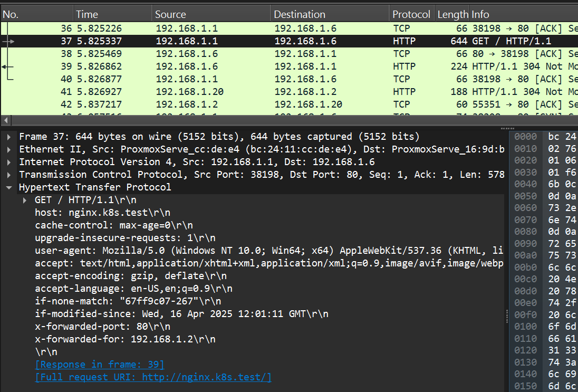The width and height of the screenshot is (578, 392).
Task: Click the packet list horizontal scrollbar
Action: point(264,120)
